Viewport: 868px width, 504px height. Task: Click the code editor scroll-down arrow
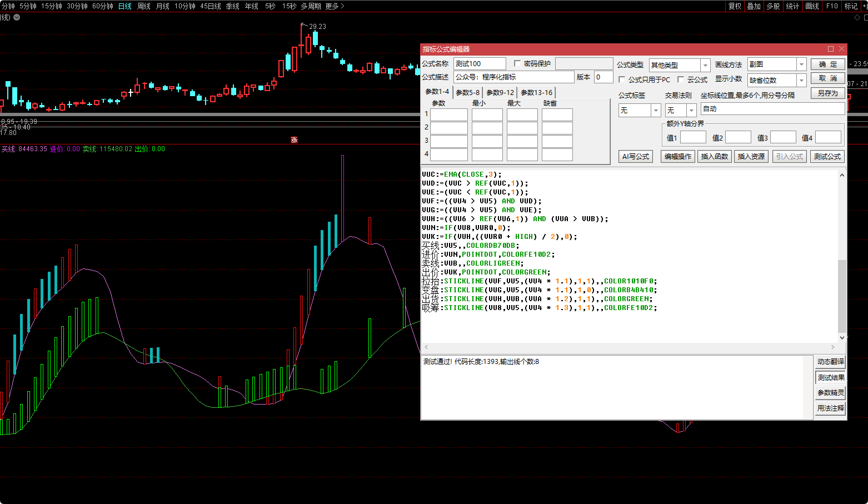(x=842, y=337)
